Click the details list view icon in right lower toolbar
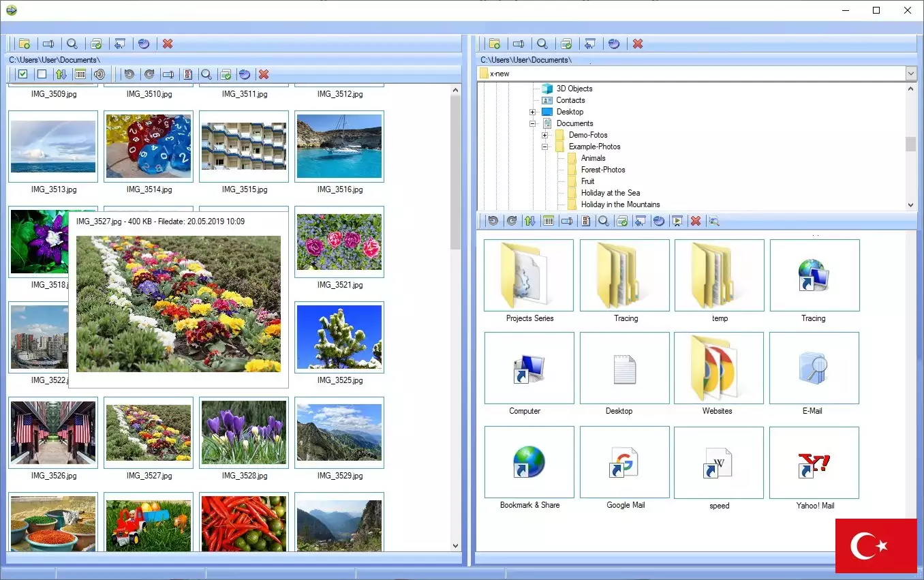This screenshot has height=580, width=924. 548,221
